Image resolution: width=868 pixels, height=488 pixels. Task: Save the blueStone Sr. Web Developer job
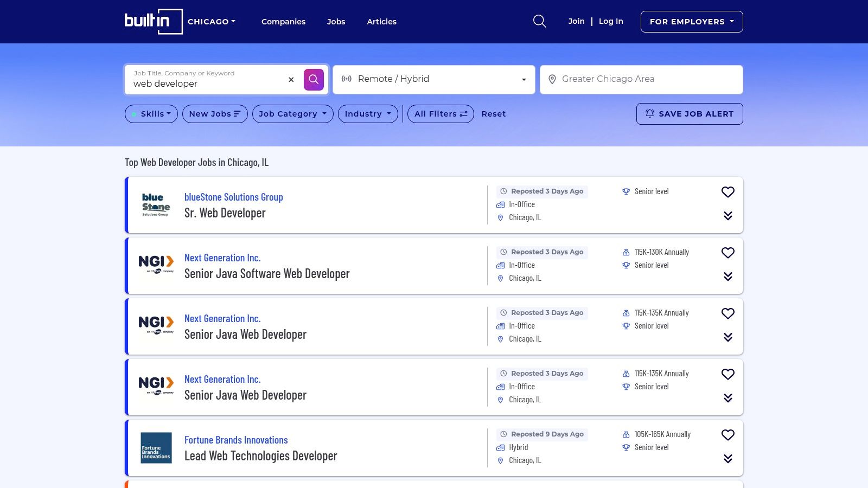(x=728, y=192)
